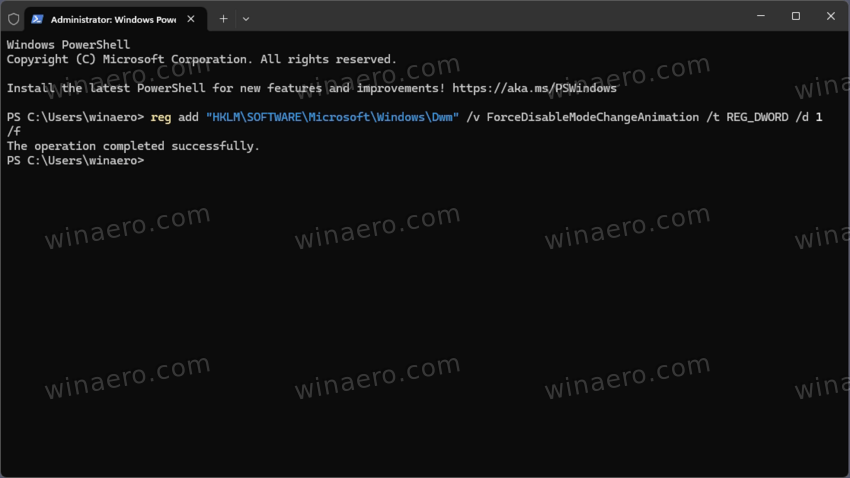Expand the new tab profile dropdown
This screenshot has height=478, width=850.
click(x=246, y=18)
